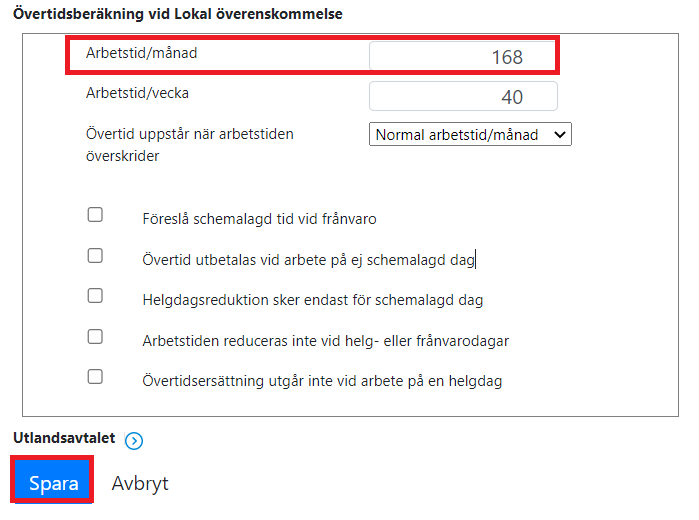The width and height of the screenshot is (699, 520).
Task: Toggle the Arbetstiden reduceras inte checkbox
Action: click(95, 336)
